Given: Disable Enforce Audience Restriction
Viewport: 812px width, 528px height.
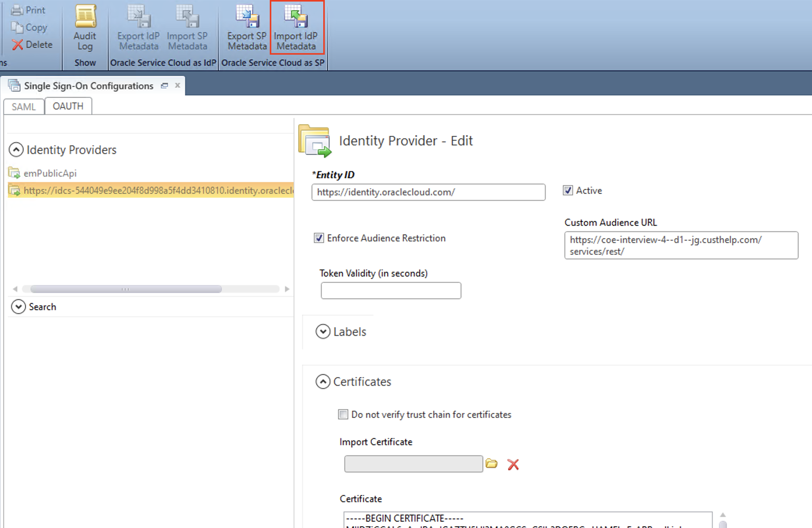Looking at the screenshot, I should (319, 238).
